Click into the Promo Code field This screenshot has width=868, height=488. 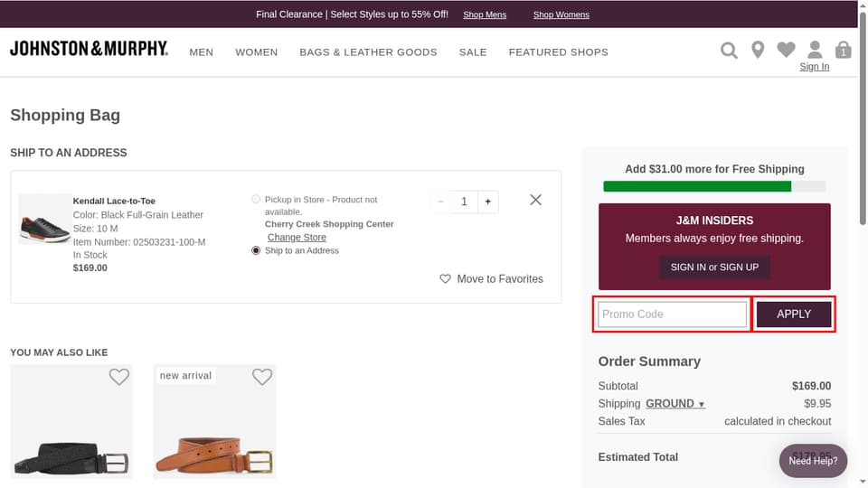672,314
